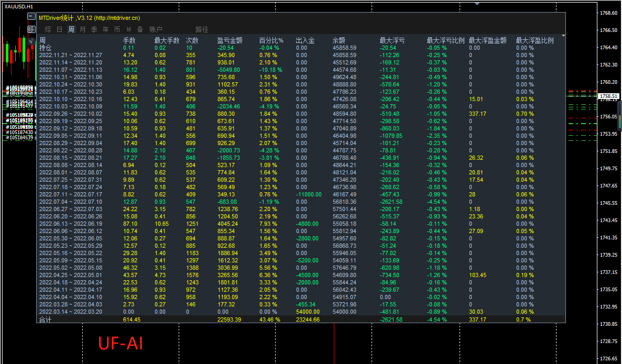Click the 路径 path label
The height and width of the screenshot is (364, 622).
click(202, 29)
